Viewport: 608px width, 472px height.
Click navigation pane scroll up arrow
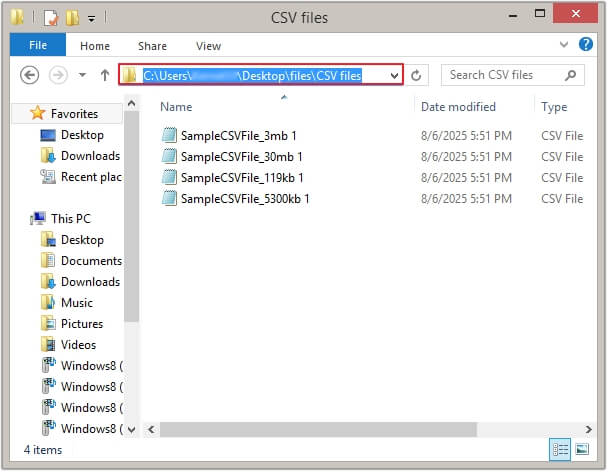[131, 104]
